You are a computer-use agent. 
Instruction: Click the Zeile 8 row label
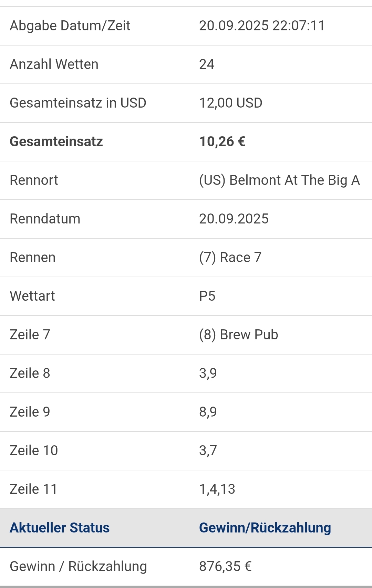30,373
